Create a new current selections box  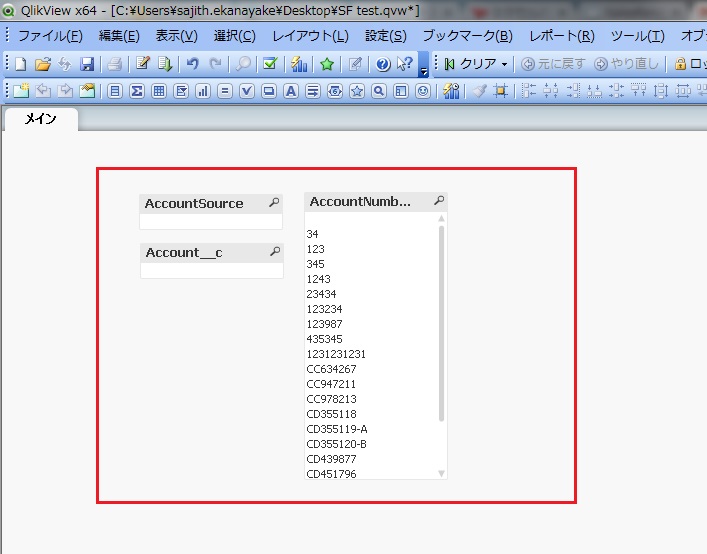point(247,92)
